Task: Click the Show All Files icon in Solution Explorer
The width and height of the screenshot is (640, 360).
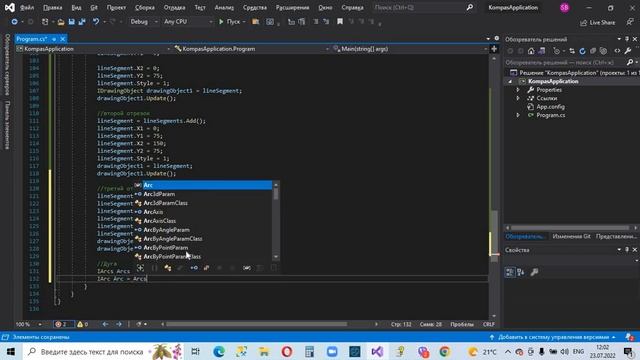Action: (x=604, y=51)
